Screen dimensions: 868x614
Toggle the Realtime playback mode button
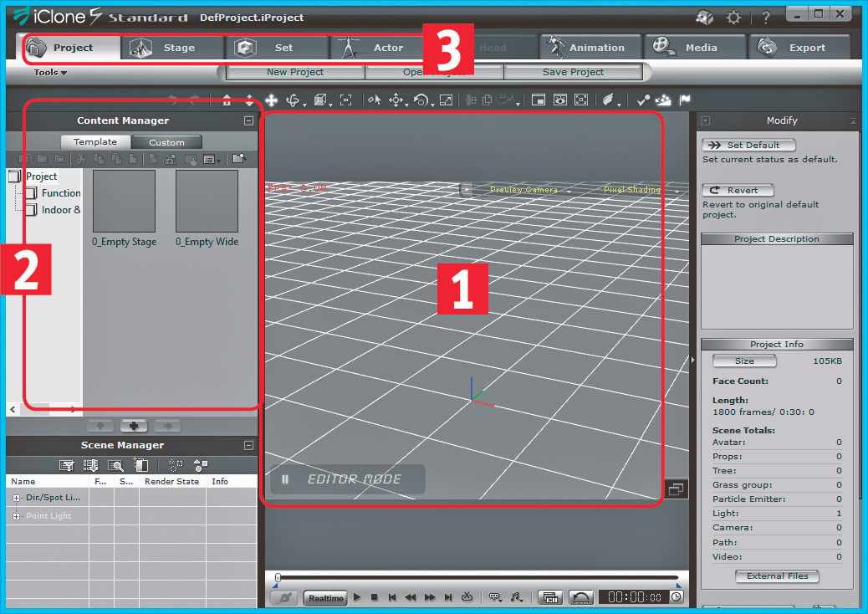(325, 598)
